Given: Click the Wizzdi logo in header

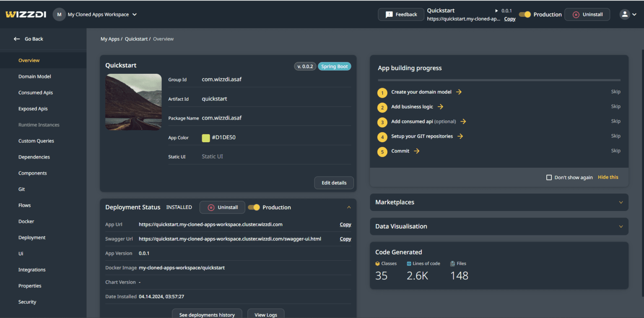Looking at the screenshot, I should click(x=26, y=14).
